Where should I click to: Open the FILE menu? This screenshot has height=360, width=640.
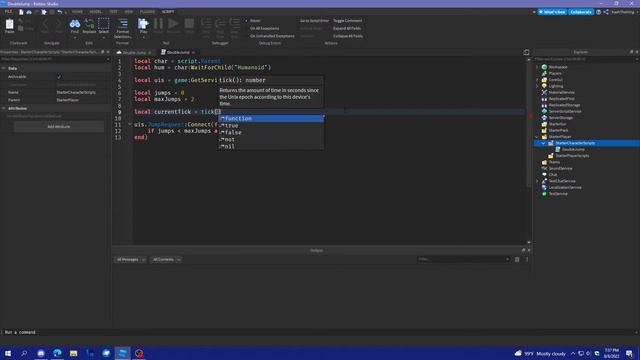coord(9,12)
